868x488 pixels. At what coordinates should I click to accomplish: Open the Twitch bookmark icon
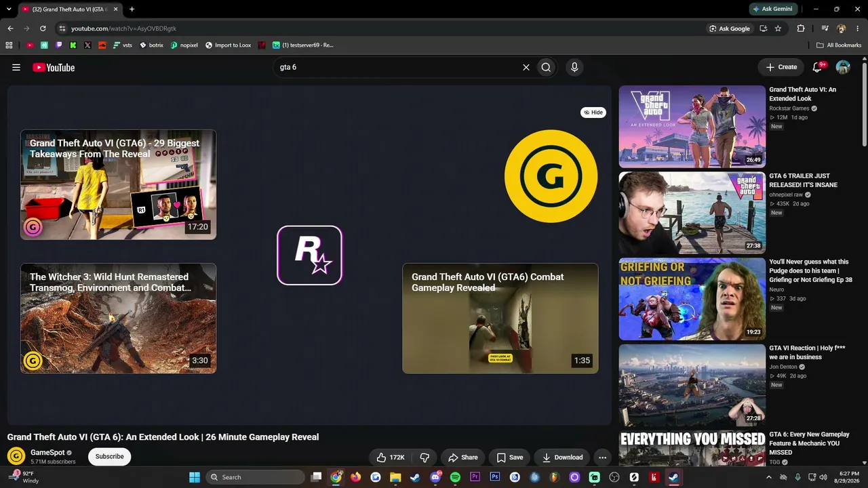[59, 45]
